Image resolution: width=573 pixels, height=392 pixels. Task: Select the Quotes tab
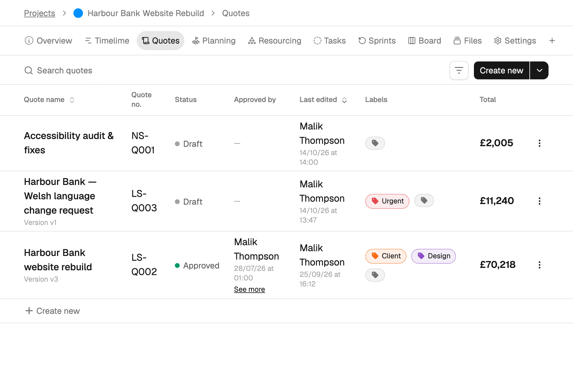coord(161,41)
